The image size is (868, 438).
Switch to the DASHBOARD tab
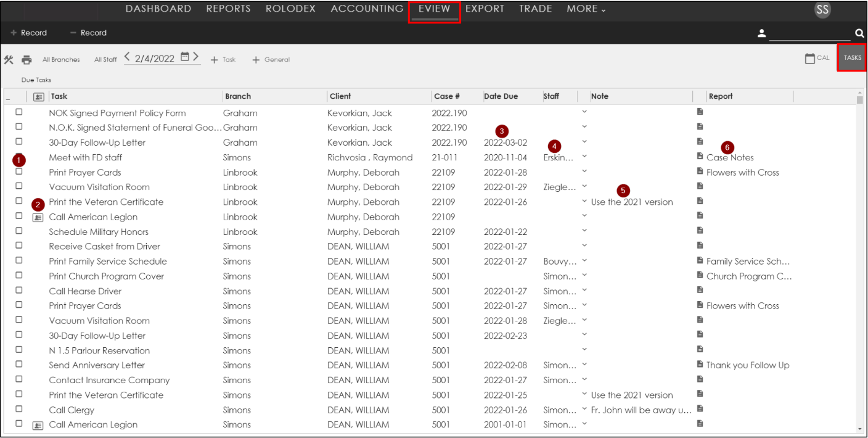[x=158, y=9]
